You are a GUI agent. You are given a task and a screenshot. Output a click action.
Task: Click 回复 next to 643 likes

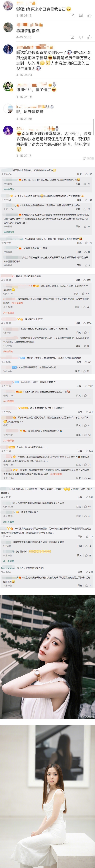(80, 451)
